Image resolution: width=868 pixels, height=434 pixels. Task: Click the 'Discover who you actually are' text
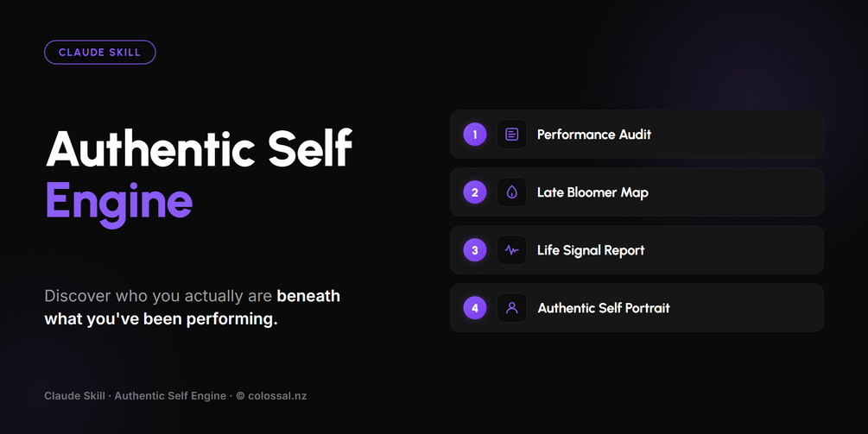158,296
